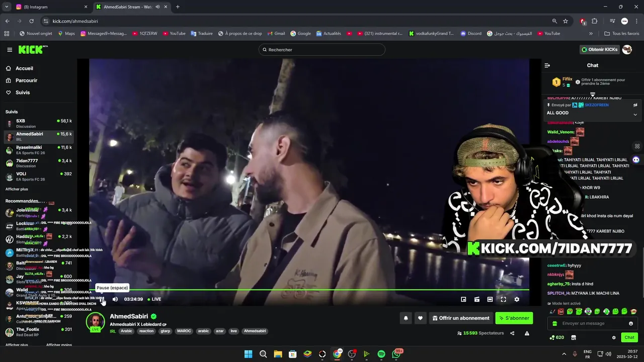Open Obtenir KICKs
Viewport: 644px width, 362px height.
point(599,50)
